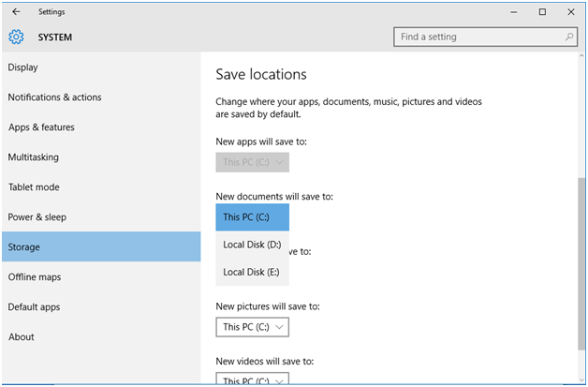Click the back arrow in title bar
This screenshot has width=588, height=387.
(x=16, y=12)
